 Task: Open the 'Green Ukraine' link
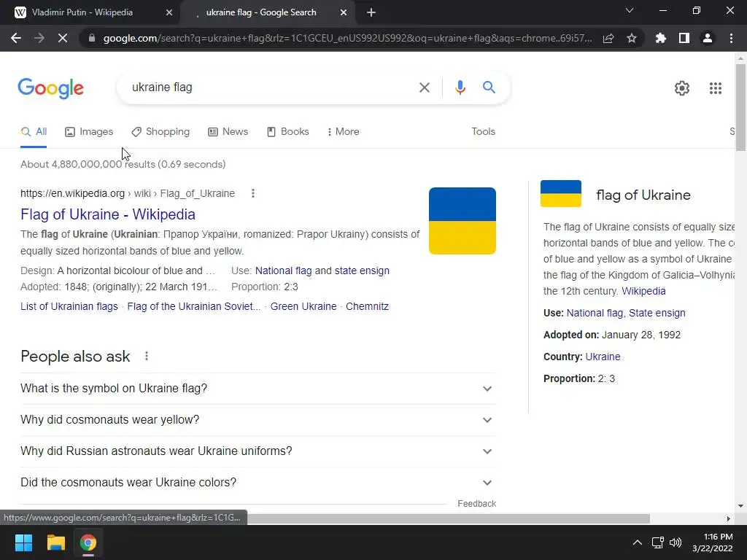pyautogui.click(x=303, y=307)
